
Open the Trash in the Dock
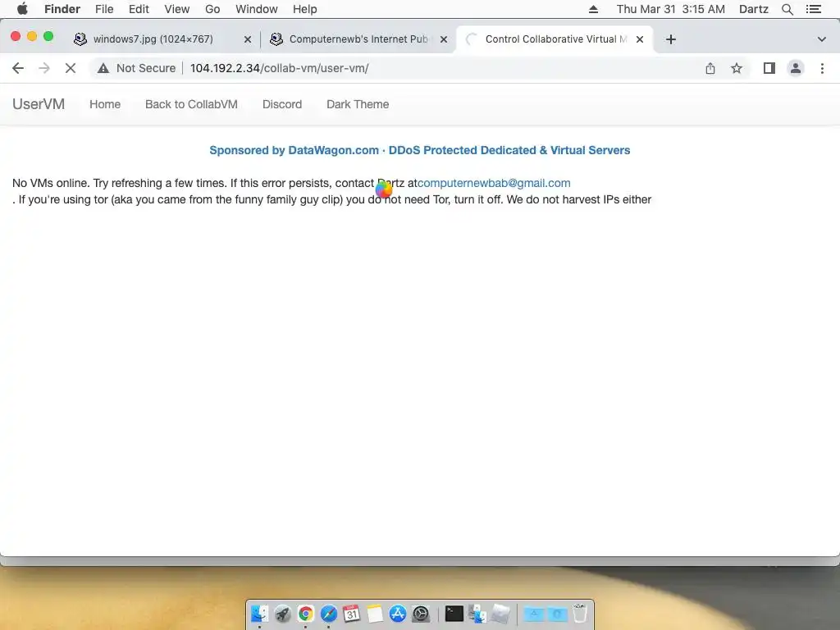(580, 614)
